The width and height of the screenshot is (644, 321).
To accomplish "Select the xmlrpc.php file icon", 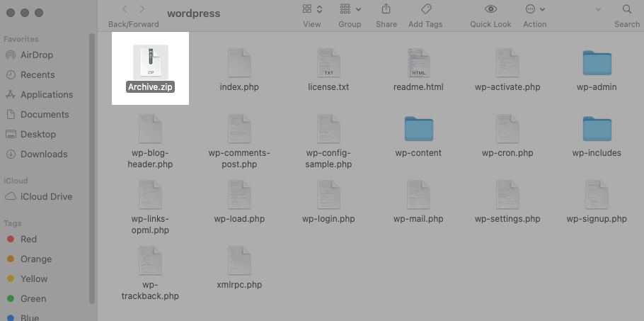I will 239,260.
